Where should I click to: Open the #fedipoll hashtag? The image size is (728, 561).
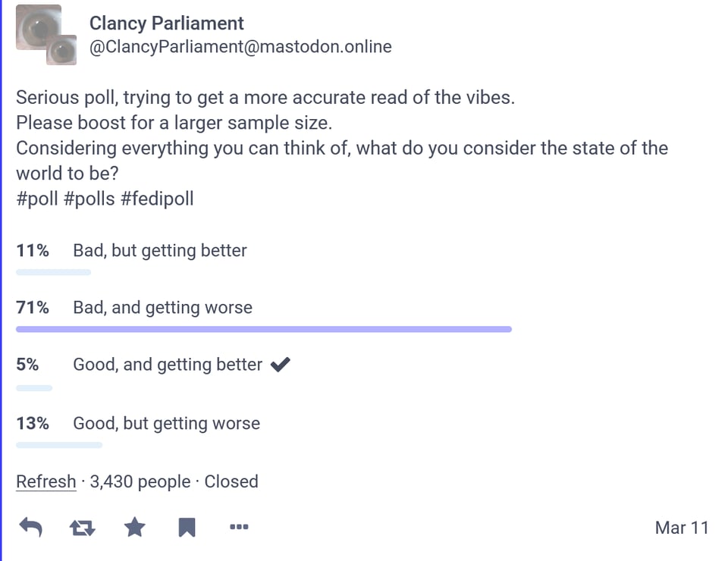(x=157, y=198)
